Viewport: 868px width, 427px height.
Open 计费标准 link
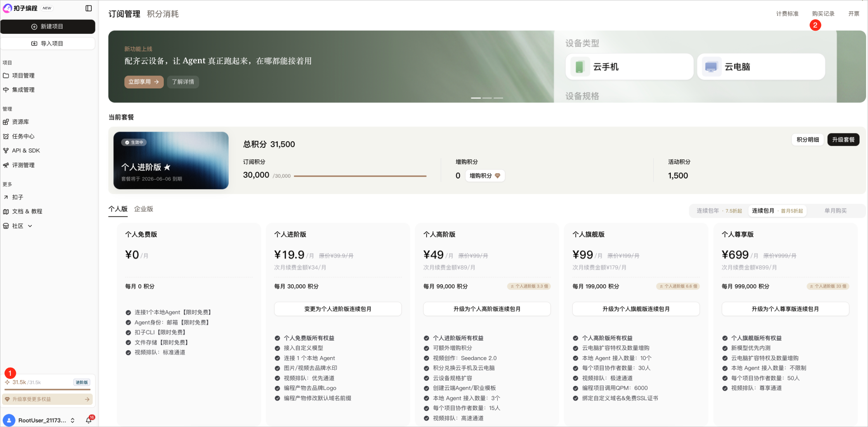coord(787,14)
